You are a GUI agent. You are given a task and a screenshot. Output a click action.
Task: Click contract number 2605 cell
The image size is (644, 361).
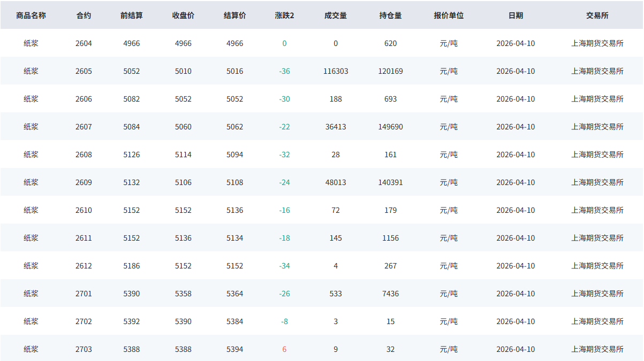click(84, 71)
